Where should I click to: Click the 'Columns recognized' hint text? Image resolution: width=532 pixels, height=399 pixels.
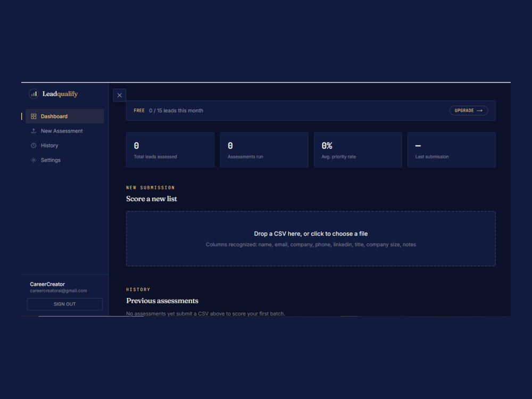coord(311,245)
